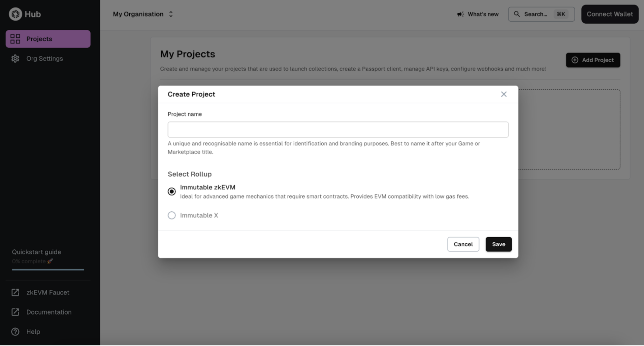644x346 pixels.
Task: Click the Help question mark icon
Action: pos(15,332)
